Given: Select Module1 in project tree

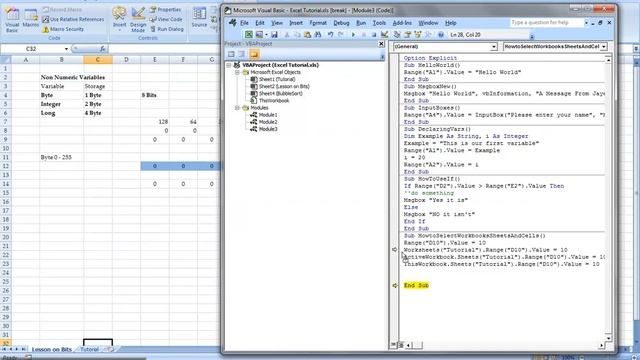Looking at the screenshot, I should point(268,115).
